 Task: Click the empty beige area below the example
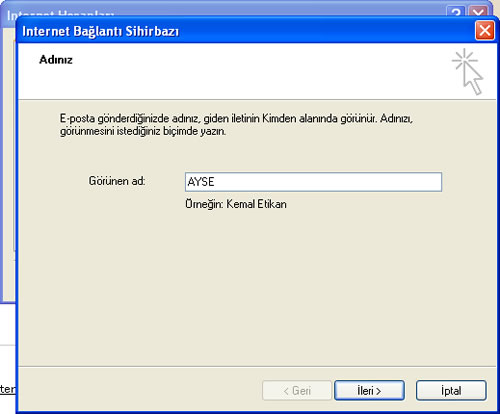point(257,287)
